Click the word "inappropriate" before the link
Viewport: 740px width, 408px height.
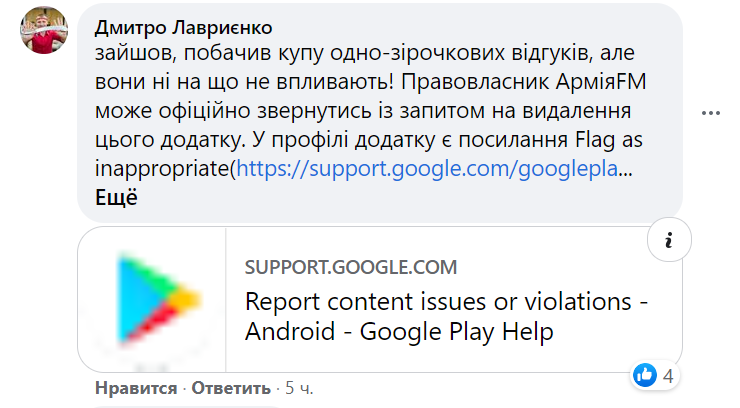[x=163, y=170]
